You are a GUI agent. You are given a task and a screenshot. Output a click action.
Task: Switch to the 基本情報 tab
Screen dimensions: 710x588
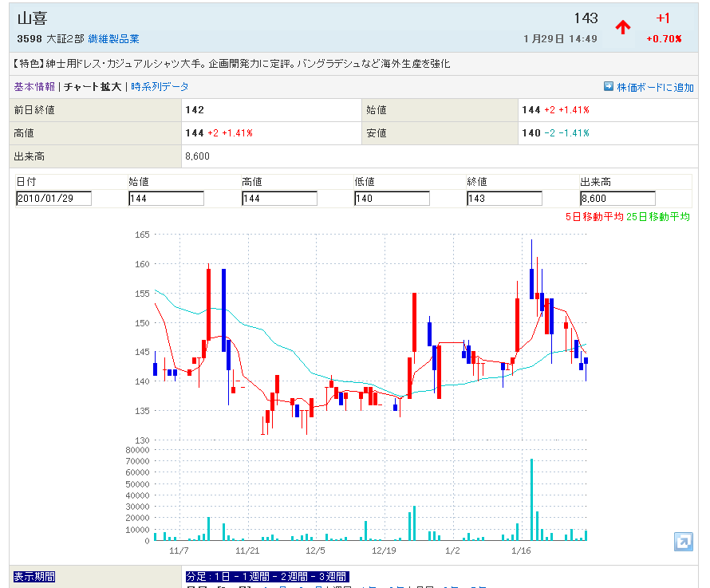click(x=34, y=87)
